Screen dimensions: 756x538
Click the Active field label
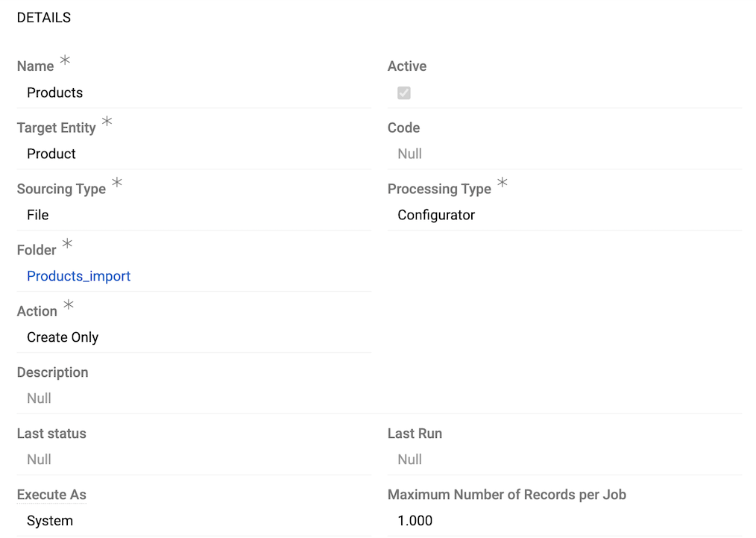point(406,66)
